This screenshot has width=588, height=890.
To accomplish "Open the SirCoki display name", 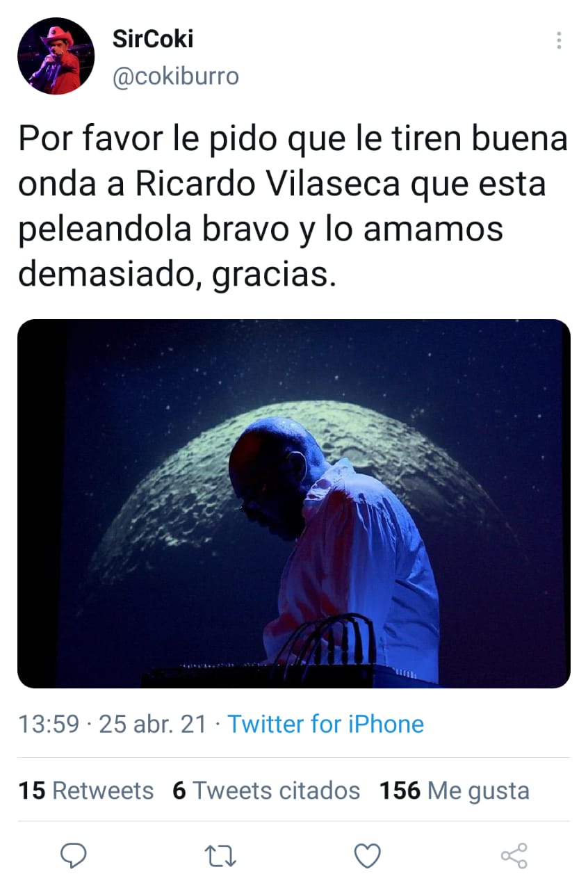I will [153, 40].
